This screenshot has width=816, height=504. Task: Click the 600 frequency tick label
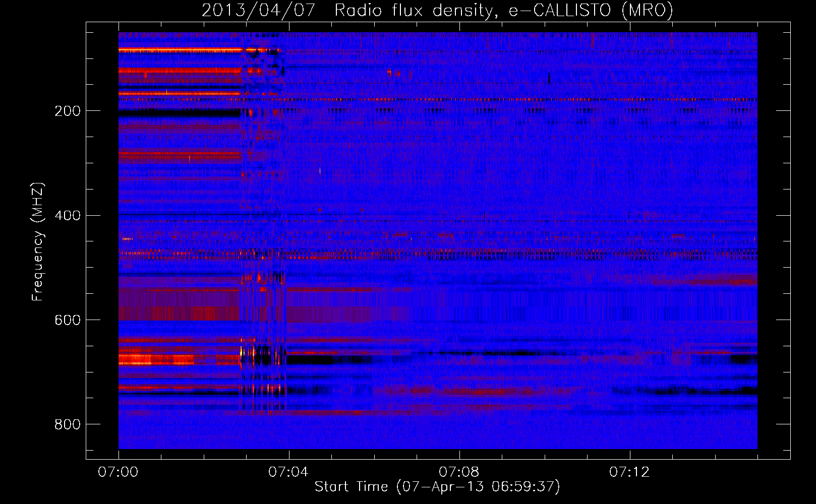click(68, 320)
